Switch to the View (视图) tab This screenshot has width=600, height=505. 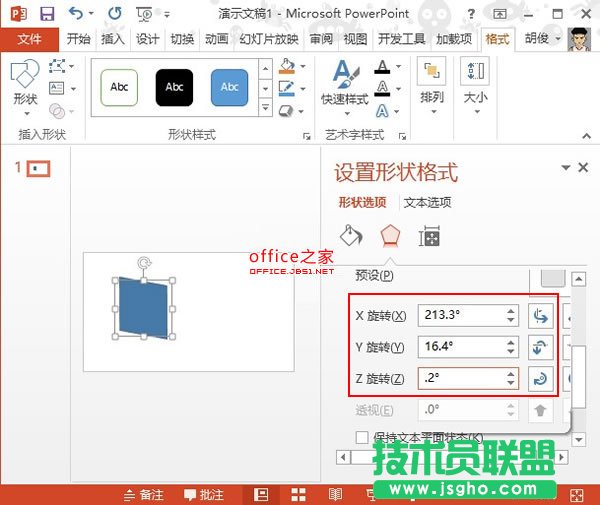pyautogui.click(x=355, y=39)
